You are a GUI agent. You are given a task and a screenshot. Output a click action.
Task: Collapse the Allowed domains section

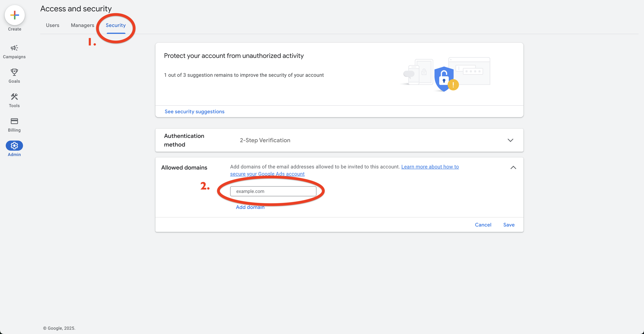(513, 168)
